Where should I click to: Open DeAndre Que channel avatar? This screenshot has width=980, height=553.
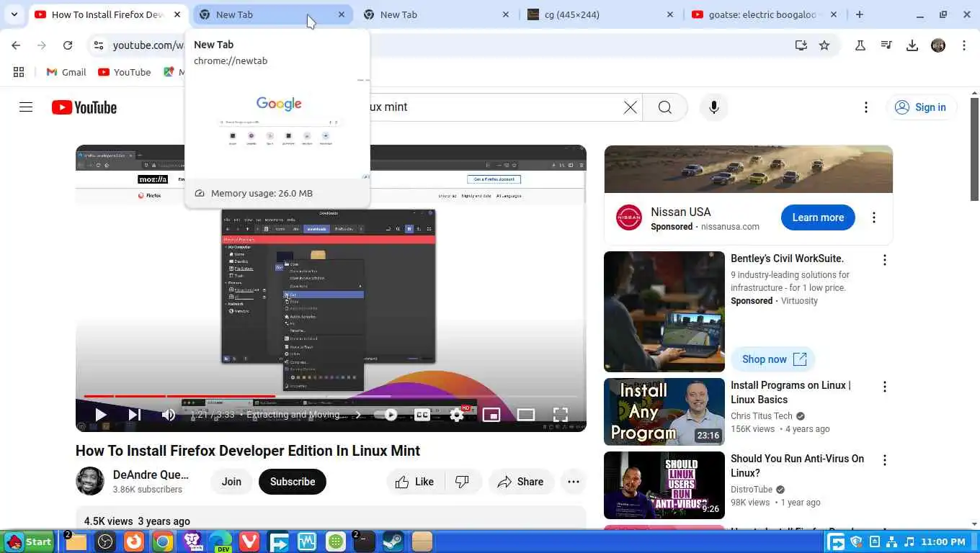pyautogui.click(x=90, y=481)
